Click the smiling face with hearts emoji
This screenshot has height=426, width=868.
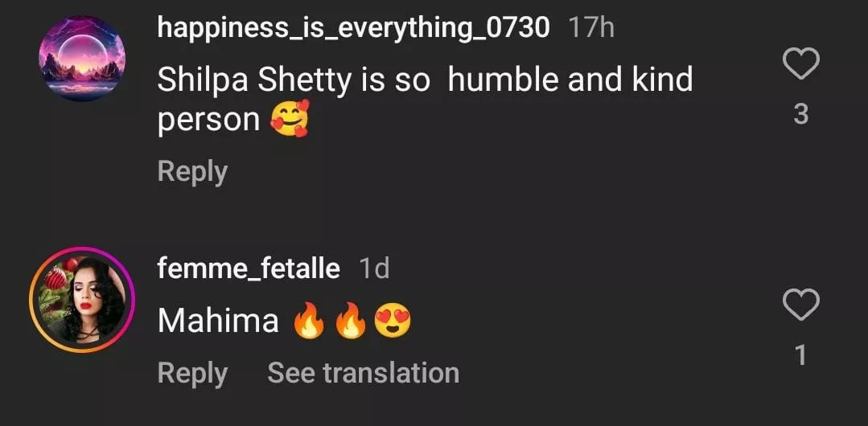(290, 121)
